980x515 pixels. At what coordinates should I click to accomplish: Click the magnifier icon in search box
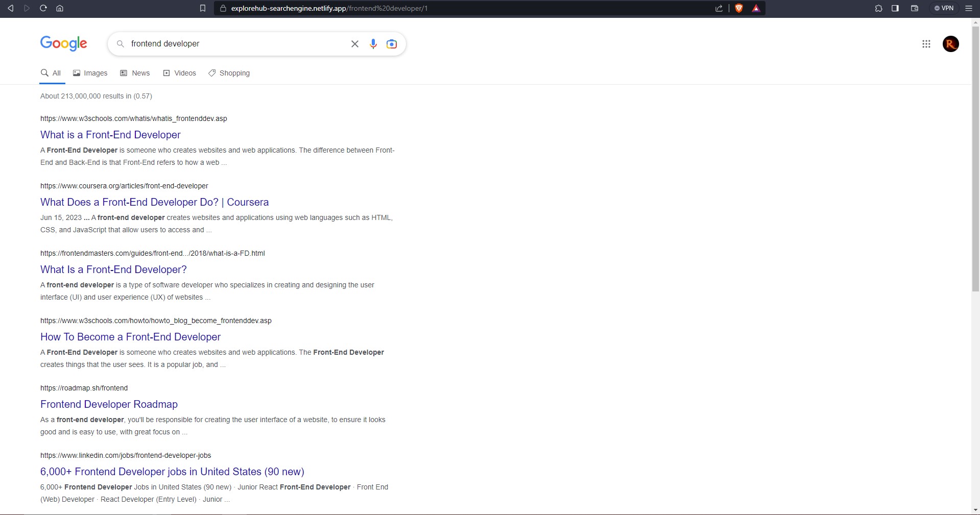[x=121, y=44]
